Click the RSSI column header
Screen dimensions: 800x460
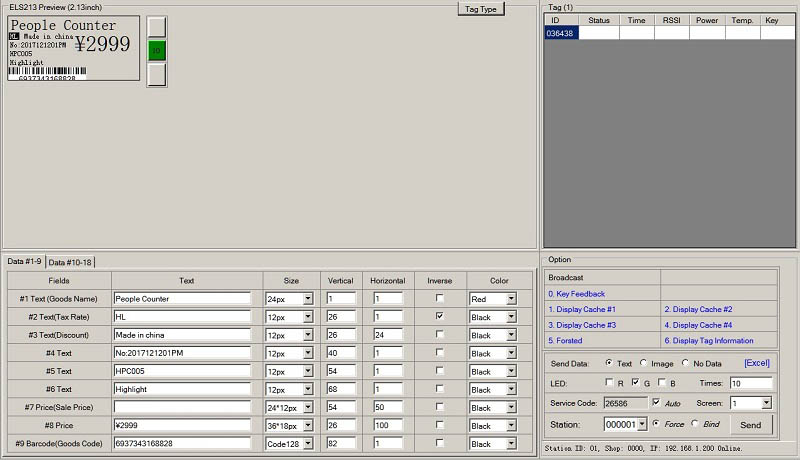pos(671,20)
